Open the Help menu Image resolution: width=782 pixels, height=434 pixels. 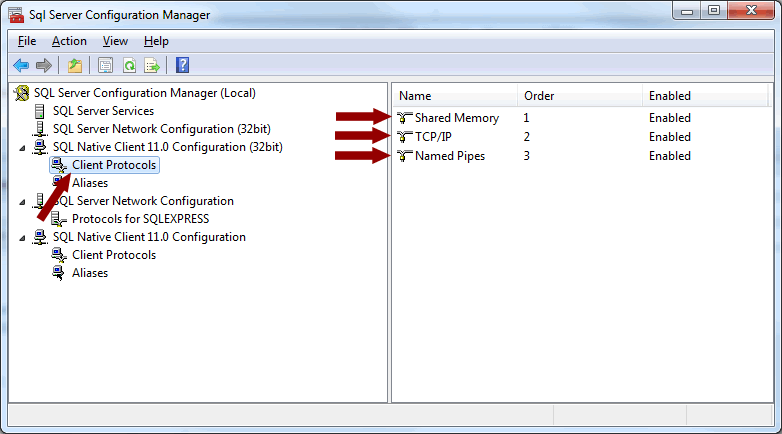click(x=156, y=41)
